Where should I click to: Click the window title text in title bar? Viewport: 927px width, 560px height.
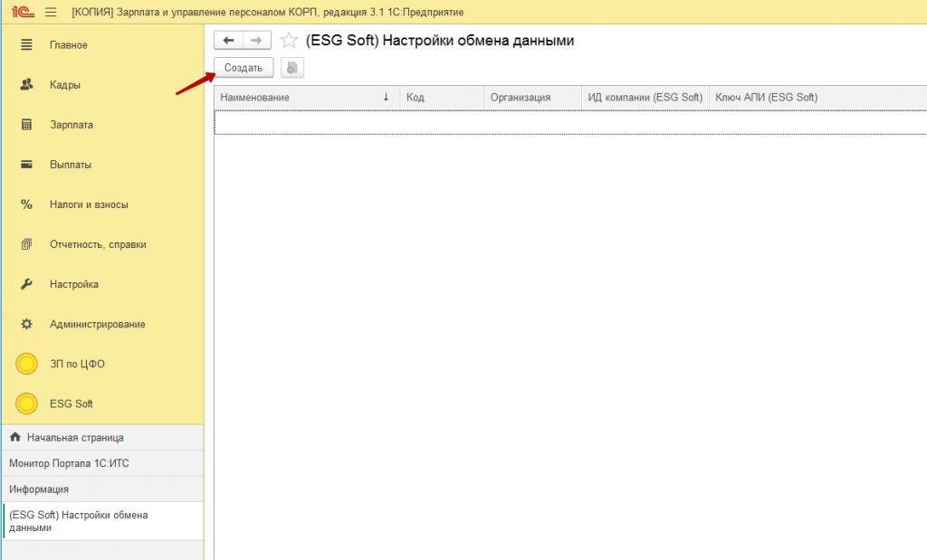point(268,12)
